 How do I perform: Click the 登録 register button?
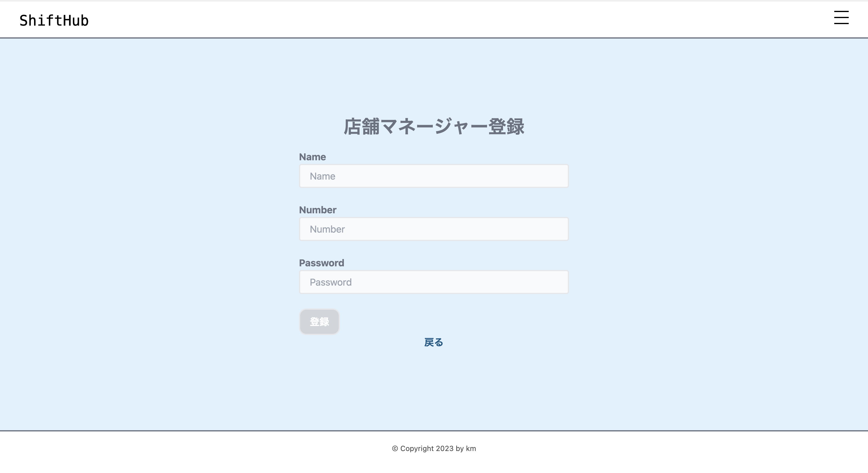click(319, 321)
